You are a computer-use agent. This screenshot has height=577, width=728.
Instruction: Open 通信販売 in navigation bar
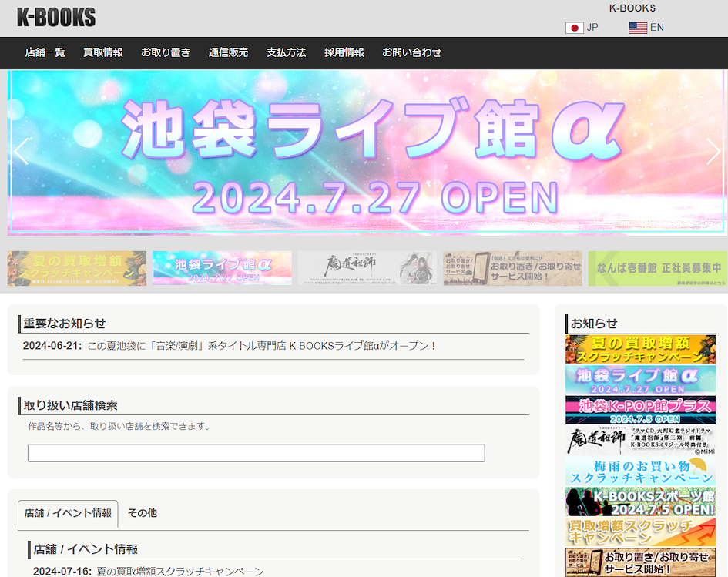pyautogui.click(x=229, y=52)
